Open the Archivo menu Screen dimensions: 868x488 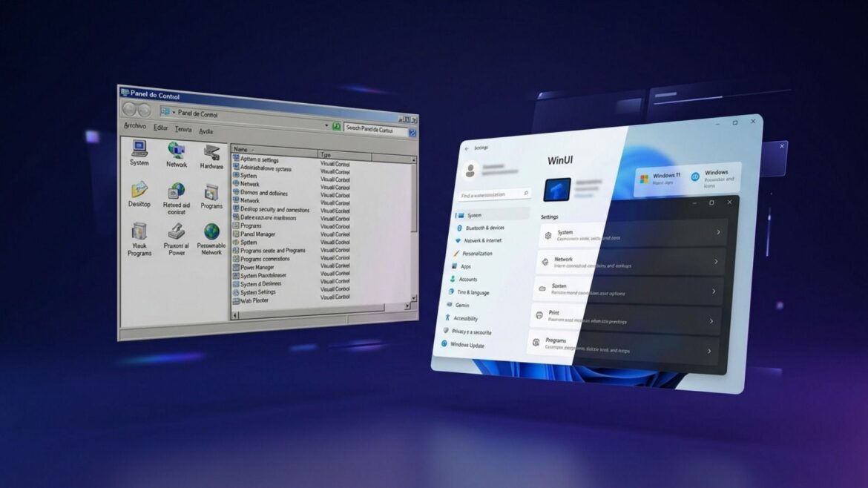[x=134, y=126]
